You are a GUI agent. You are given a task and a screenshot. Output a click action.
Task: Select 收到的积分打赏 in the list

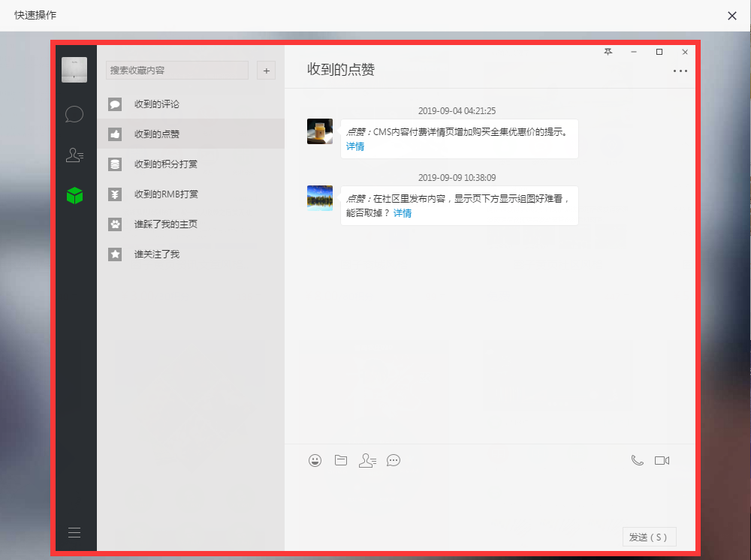point(165,164)
